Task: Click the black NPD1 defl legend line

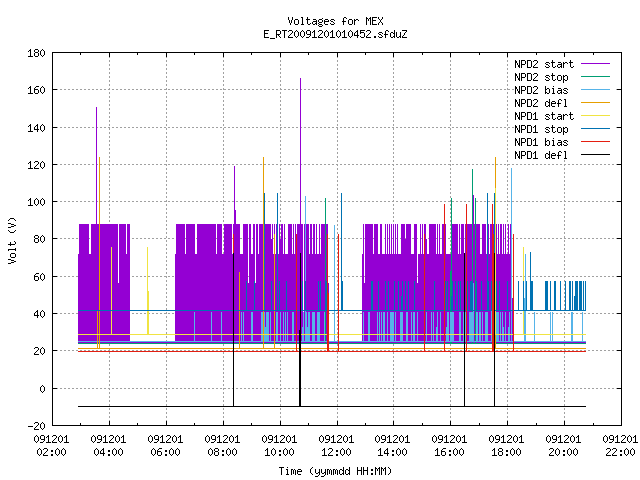Action: pos(595,155)
